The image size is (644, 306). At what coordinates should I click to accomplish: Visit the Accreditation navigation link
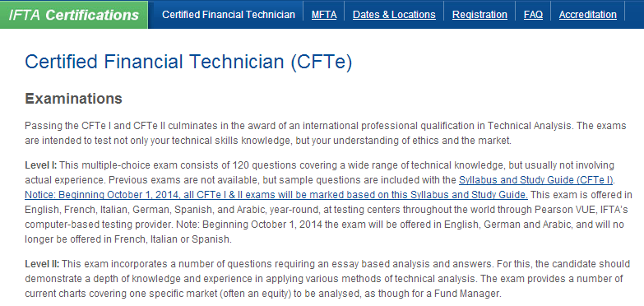tap(588, 15)
